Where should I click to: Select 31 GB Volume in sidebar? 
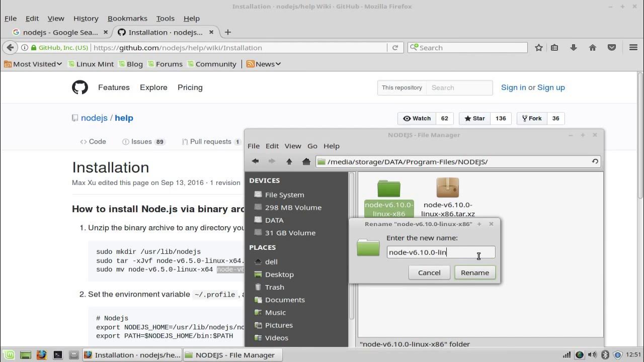[290, 233]
